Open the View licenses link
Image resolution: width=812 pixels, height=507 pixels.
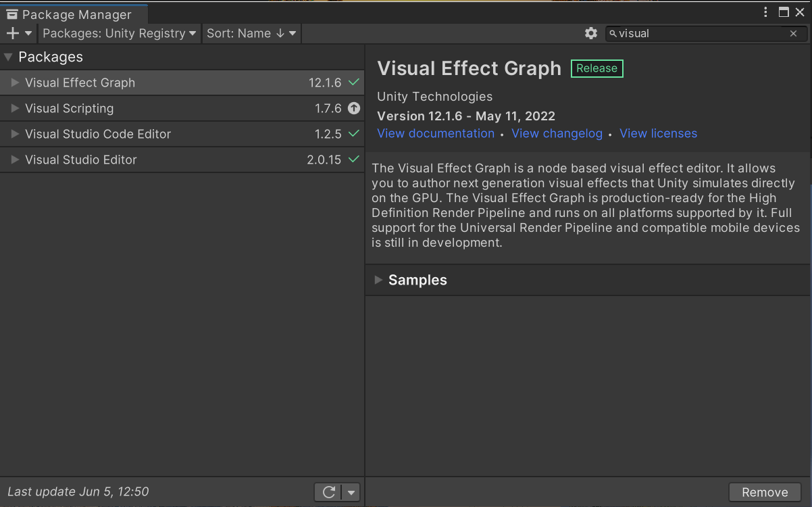(x=658, y=133)
